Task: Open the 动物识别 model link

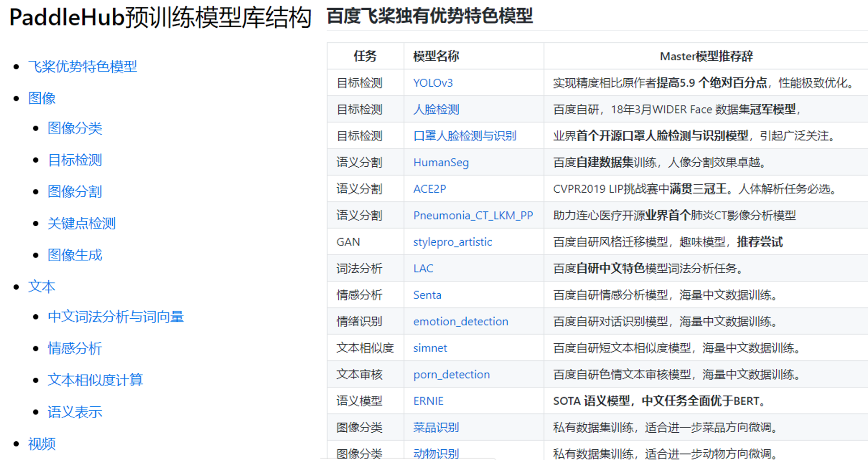Action: click(x=436, y=453)
